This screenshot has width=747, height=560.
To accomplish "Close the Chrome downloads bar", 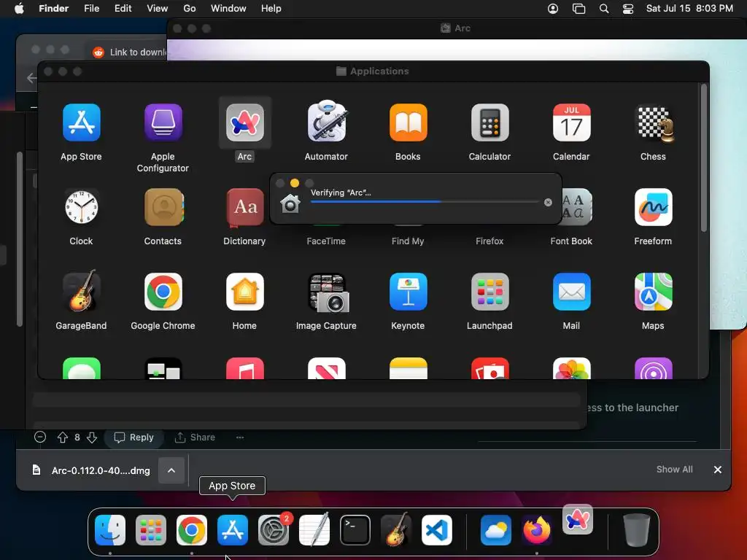I will click(718, 470).
